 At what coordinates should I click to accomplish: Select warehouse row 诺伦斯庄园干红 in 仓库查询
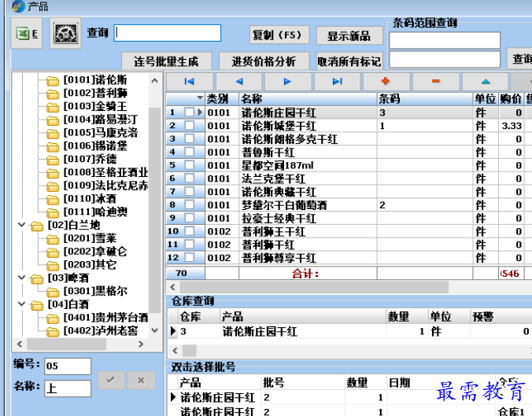coord(349,331)
